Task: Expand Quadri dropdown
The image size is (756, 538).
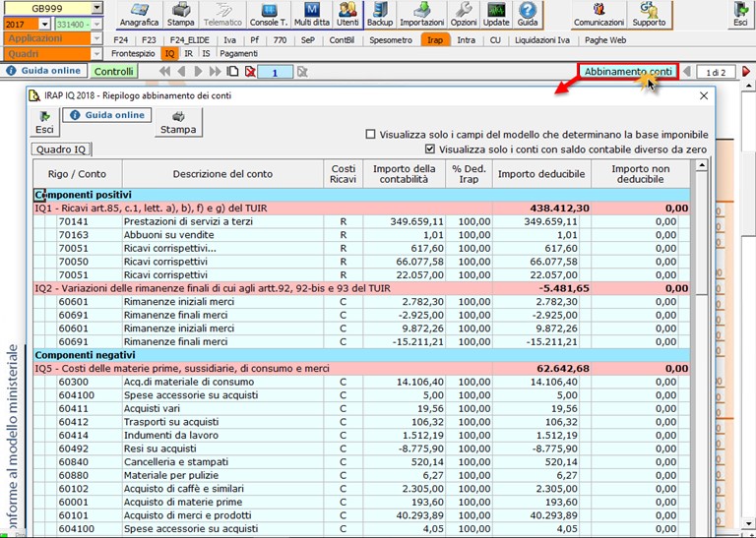Action: pyautogui.click(x=96, y=54)
